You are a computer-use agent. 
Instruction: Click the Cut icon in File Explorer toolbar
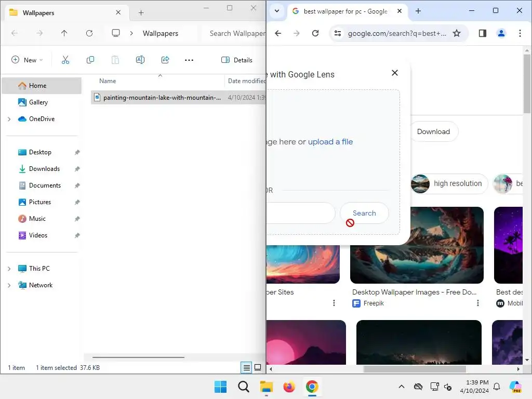65,60
